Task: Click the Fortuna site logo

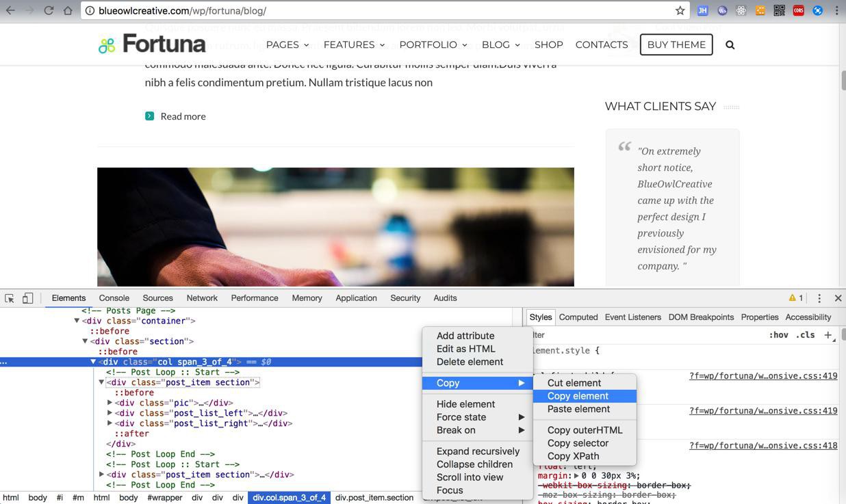Action: point(152,44)
